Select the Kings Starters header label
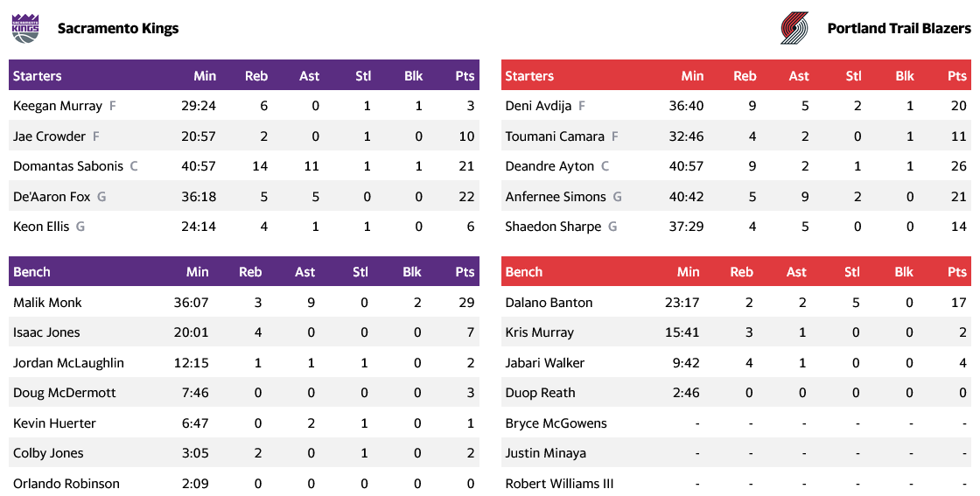Image resolution: width=980 pixels, height=496 pixels. coord(38,76)
